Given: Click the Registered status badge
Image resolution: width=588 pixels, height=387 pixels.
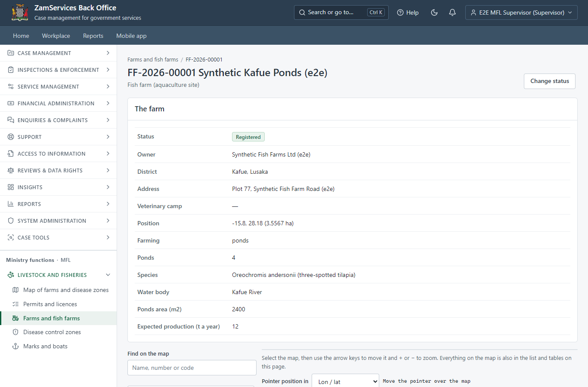Looking at the screenshot, I should click(248, 137).
